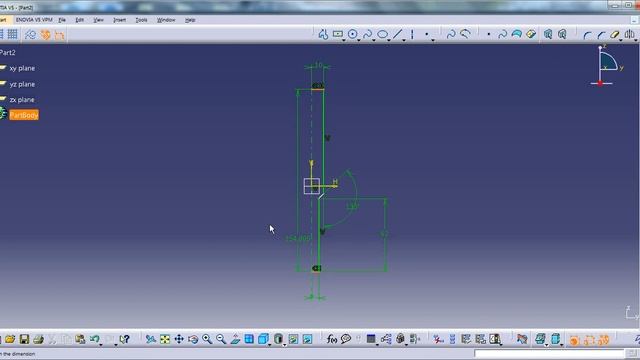Open the Edit menu

pyautogui.click(x=80, y=20)
